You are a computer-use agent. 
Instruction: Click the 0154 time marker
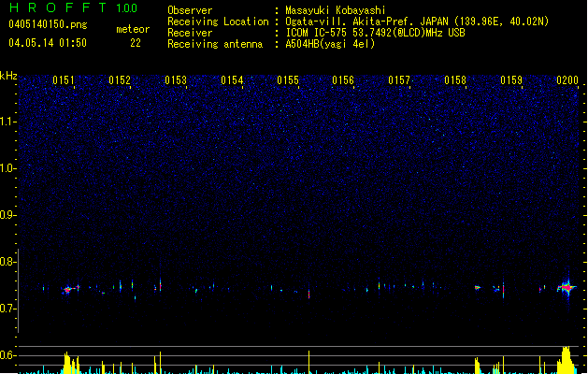[x=232, y=80]
